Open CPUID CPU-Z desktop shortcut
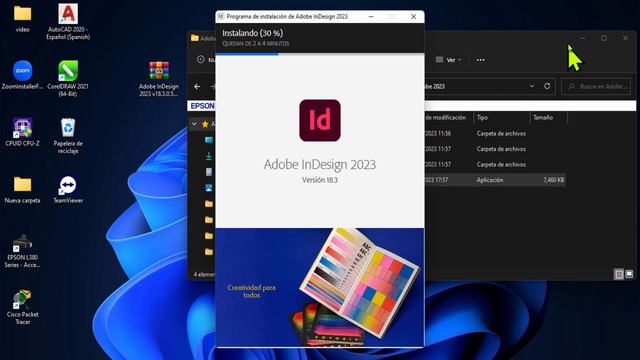Screen dimensions: 640x360 [22, 132]
